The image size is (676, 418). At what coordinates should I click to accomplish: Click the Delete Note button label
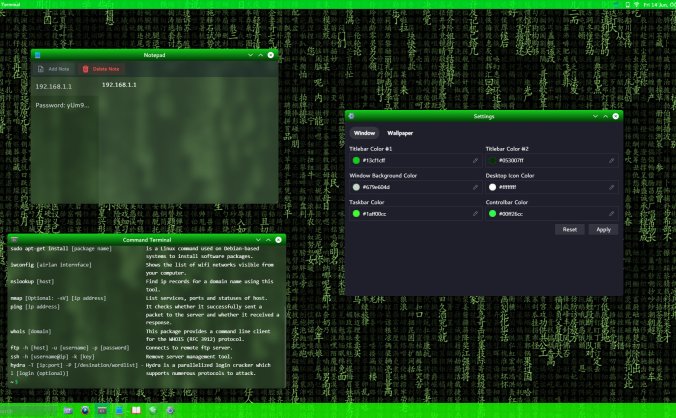[x=106, y=69]
